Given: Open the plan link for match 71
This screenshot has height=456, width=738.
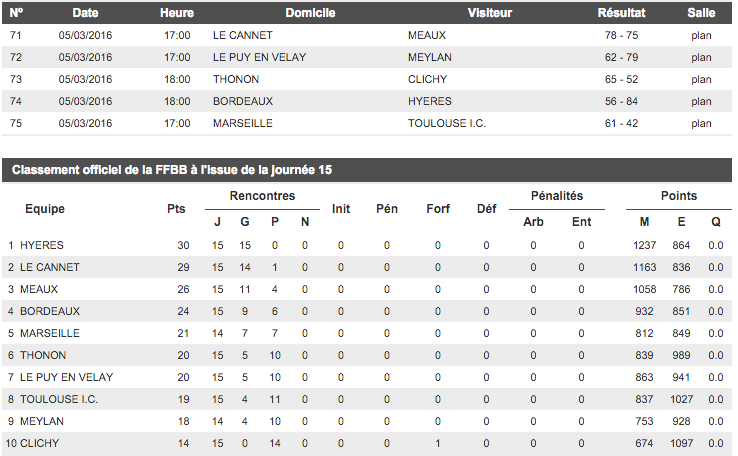Looking at the screenshot, I should pyautogui.click(x=701, y=35).
